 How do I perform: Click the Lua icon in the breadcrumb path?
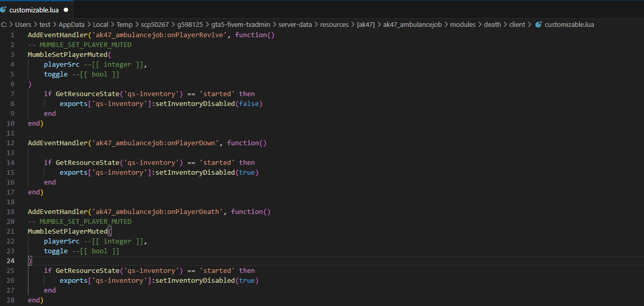[538, 24]
